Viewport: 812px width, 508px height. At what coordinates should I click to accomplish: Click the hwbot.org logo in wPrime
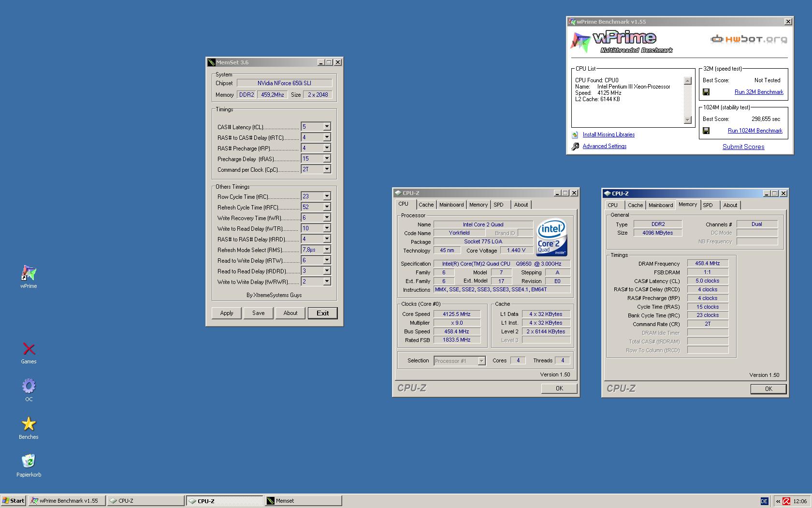(749, 39)
